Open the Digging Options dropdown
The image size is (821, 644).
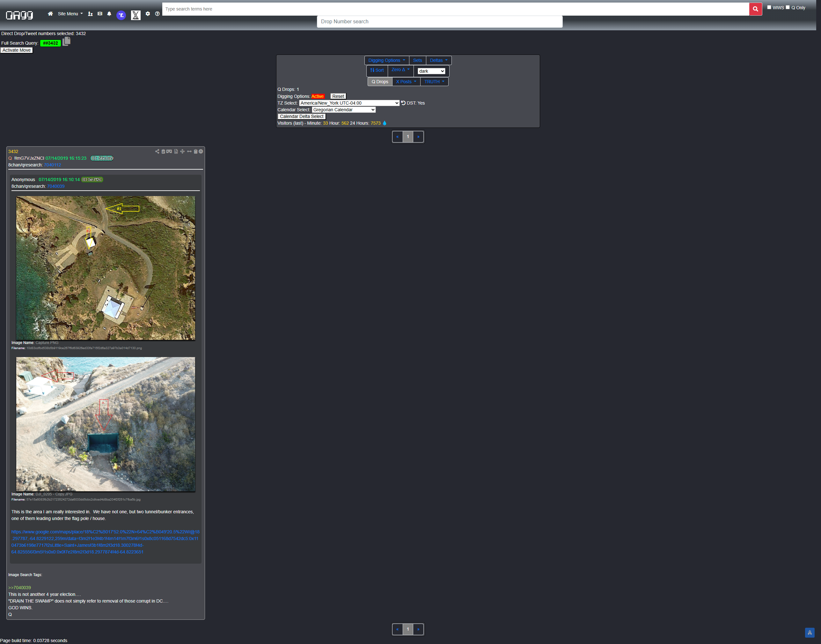click(x=386, y=60)
